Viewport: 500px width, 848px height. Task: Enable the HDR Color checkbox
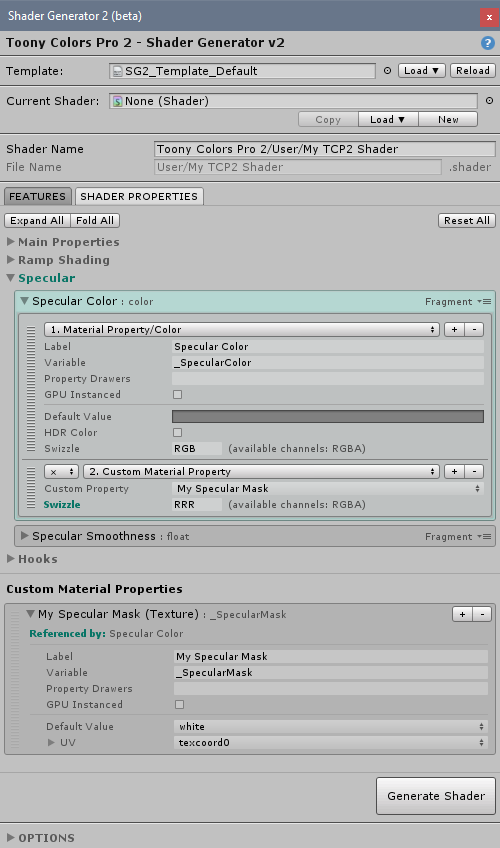point(177,433)
